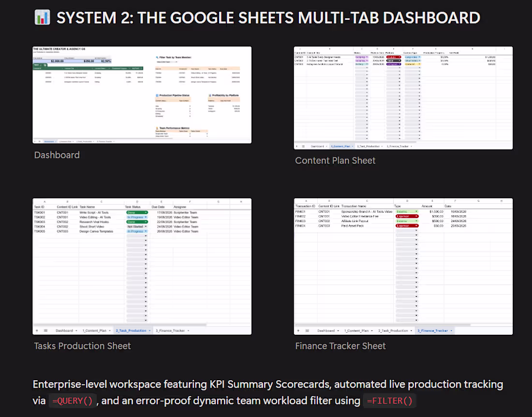Open the Dashboard screenshot thumbnail
Image resolution: width=532 pixels, height=417 pixels.
142,95
